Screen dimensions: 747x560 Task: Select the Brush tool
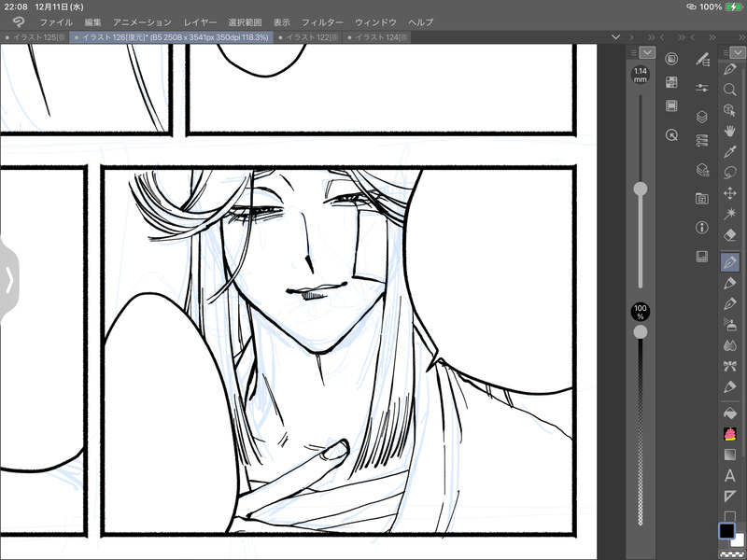coord(730,304)
